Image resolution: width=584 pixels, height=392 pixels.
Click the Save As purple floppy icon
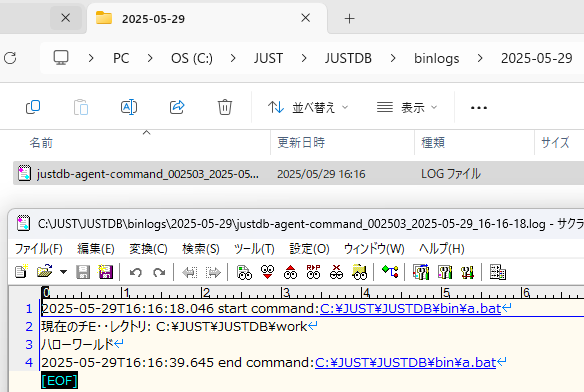[106, 272]
